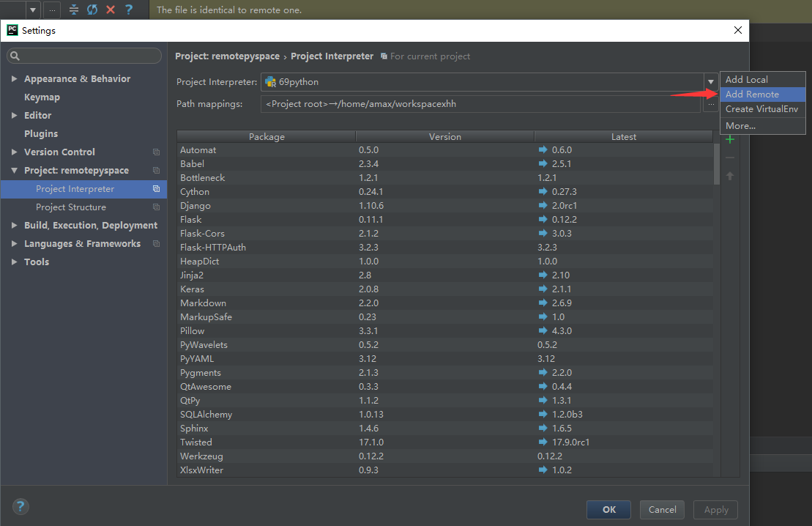The height and width of the screenshot is (526, 812).
Task: Click the refresh sync icon in top toolbar
Action: [92, 10]
